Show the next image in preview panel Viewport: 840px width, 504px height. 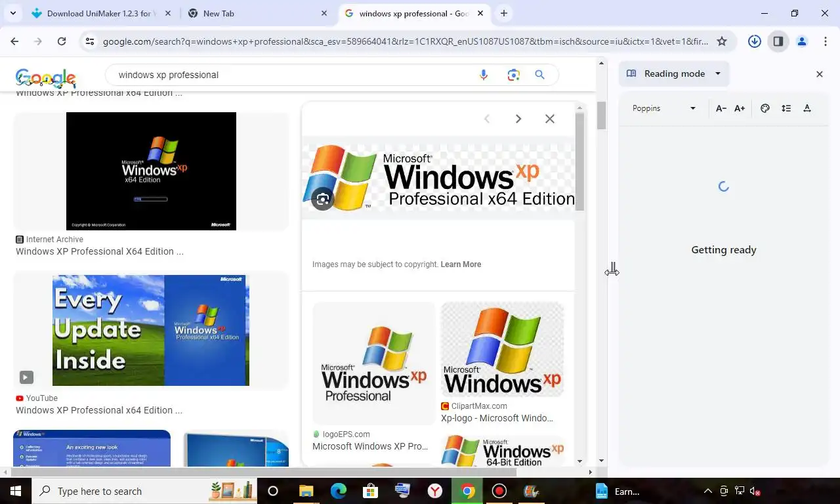point(518,119)
